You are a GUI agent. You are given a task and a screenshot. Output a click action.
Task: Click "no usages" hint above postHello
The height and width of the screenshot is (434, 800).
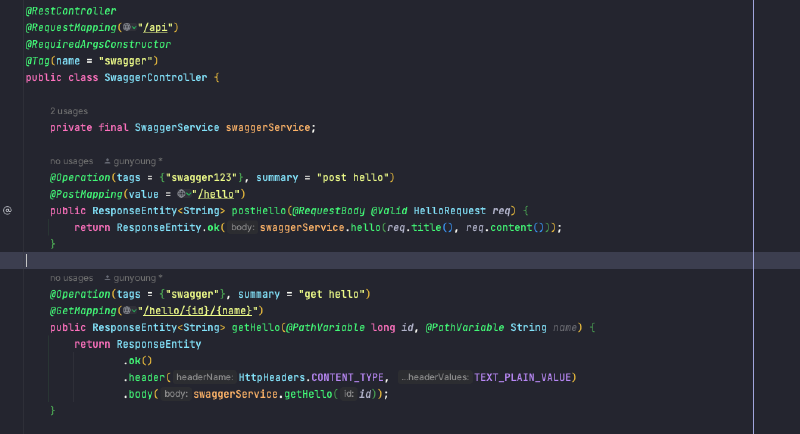click(x=71, y=161)
